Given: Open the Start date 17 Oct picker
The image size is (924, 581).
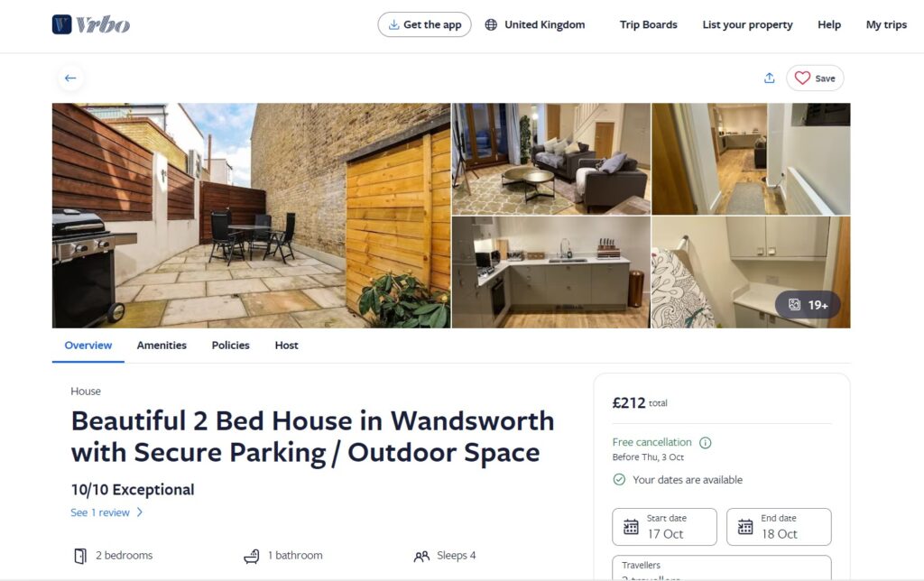Looking at the screenshot, I should (x=664, y=527).
